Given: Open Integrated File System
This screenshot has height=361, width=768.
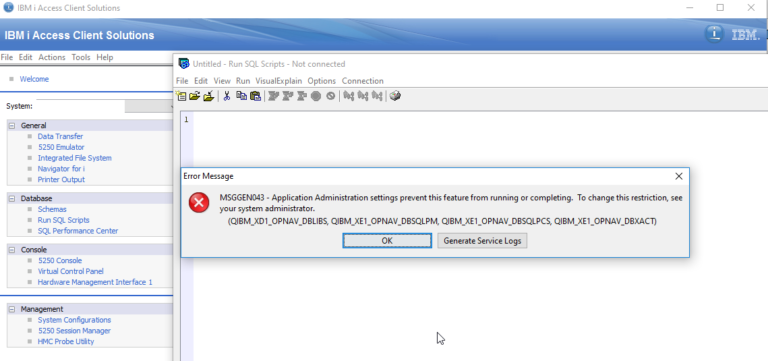Looking at the screenshot, I should pyautogui.click(x=74, y=158).
